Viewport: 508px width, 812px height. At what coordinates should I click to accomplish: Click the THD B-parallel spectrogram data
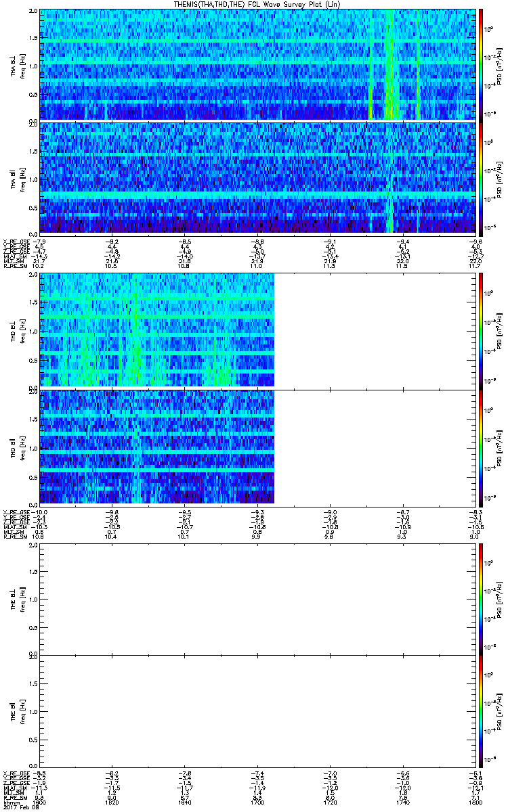click(156, 447)
